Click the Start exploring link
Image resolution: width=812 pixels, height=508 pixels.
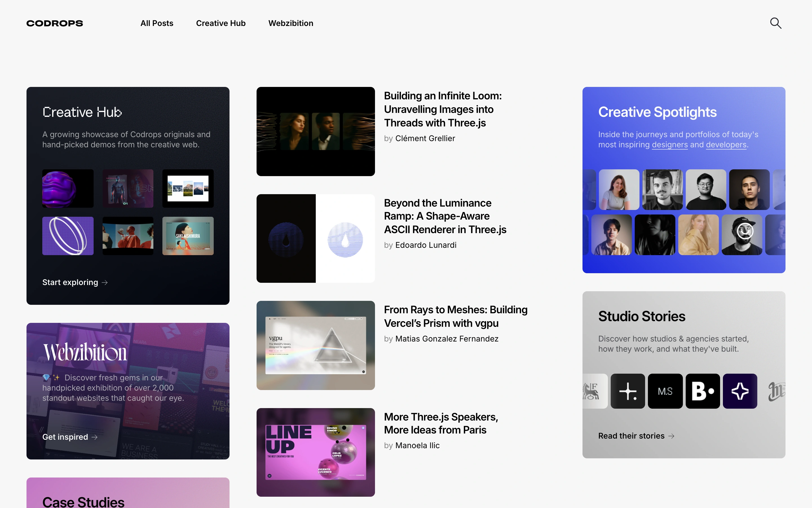click(75, 283)
